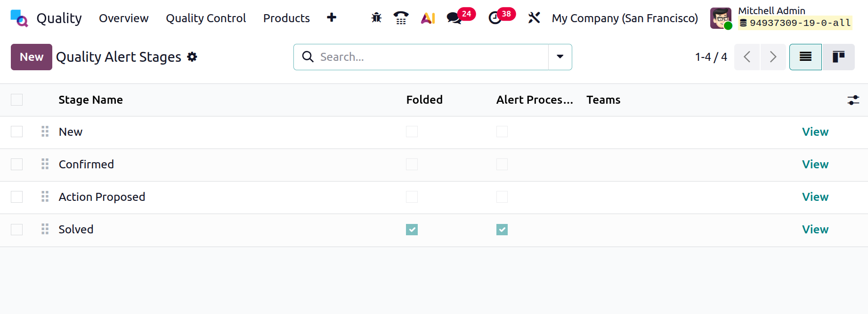Click View link for Action Proposed stage

pyautogui.click(x=815, y=197)
